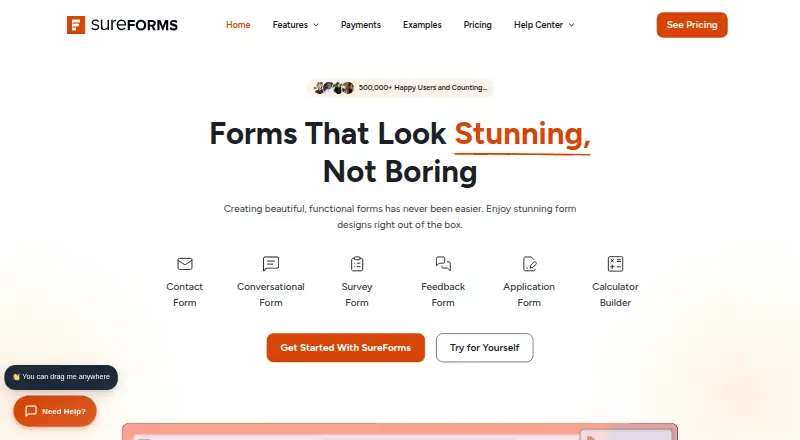Visit the Examples menu item

point(422,25)
